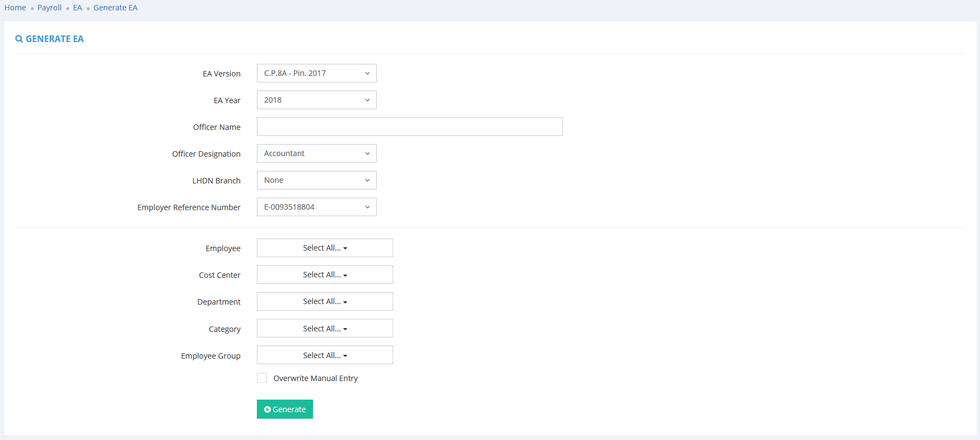The height and width of the screenshot is (440, 980).
Task: Expand the Employee Group Select All list
Action: (324, 355)
